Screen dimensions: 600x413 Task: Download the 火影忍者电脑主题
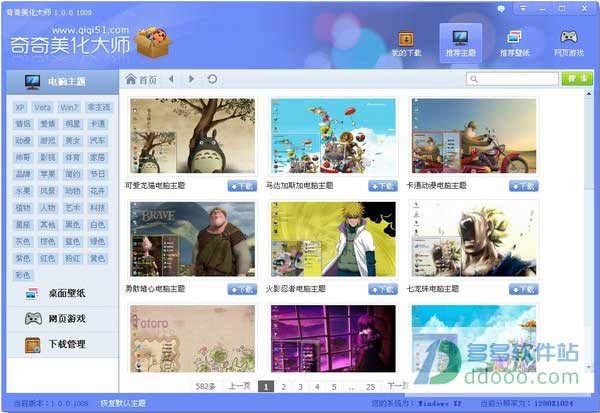pos(383,289)
